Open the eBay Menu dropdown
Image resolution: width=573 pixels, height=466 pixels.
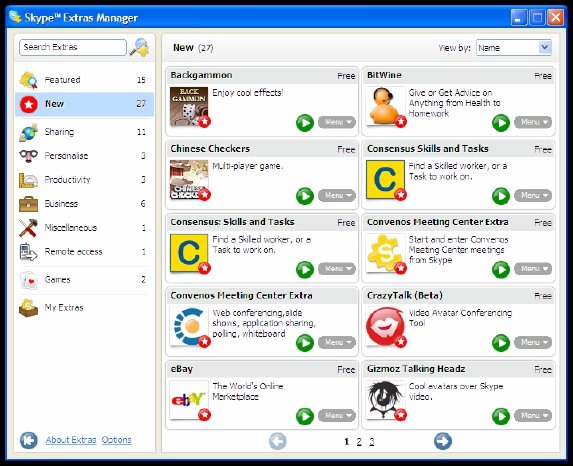pyautogui.click(x=337, y=416)
